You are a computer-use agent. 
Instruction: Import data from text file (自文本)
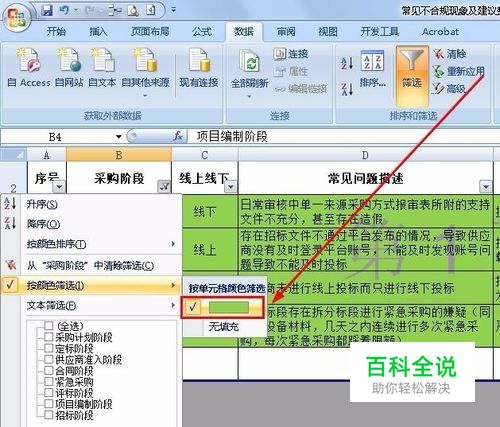(102, 68)
